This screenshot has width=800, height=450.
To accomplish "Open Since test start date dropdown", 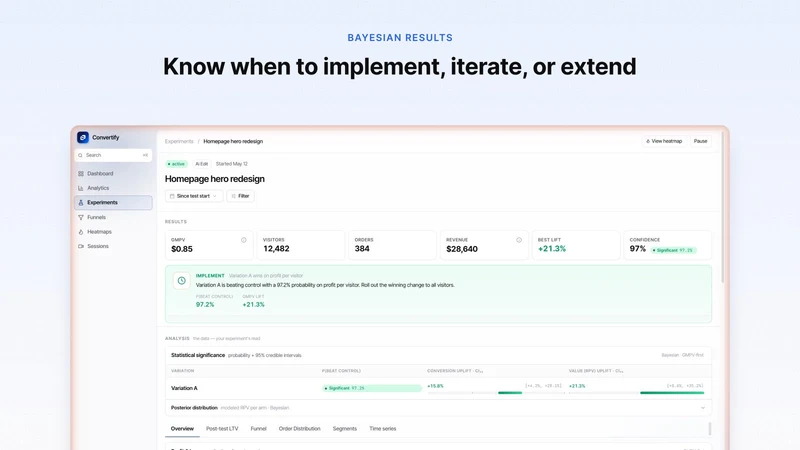I will [194, 196].
